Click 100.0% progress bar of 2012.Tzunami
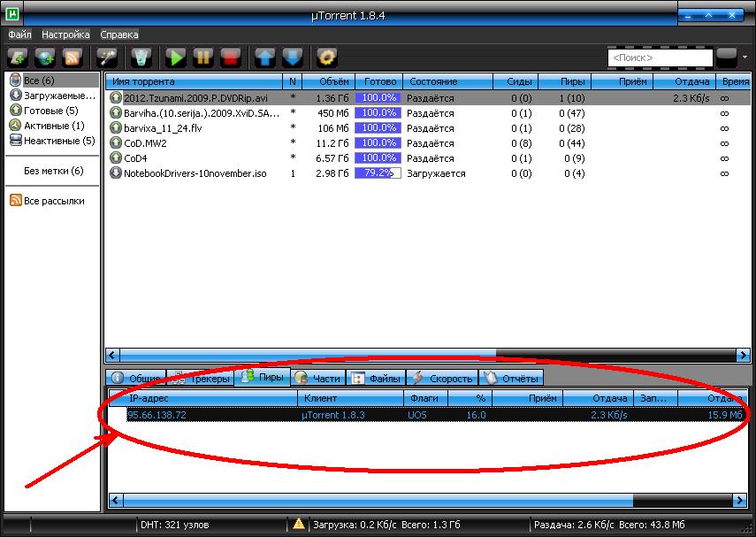The height and width of the screenshot is (537, 756). tap(378, 98)
